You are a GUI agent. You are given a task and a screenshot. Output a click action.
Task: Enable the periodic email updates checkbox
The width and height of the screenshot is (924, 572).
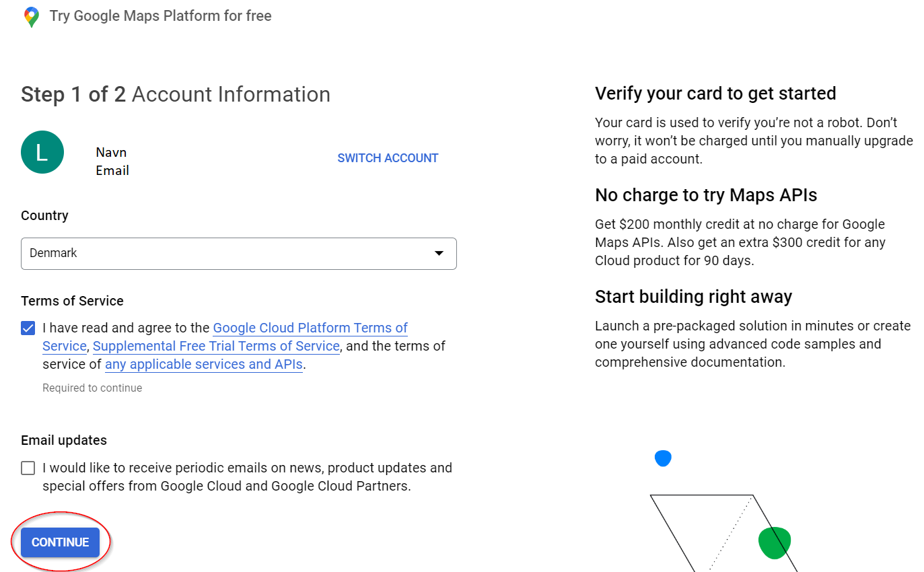point(28,468)
